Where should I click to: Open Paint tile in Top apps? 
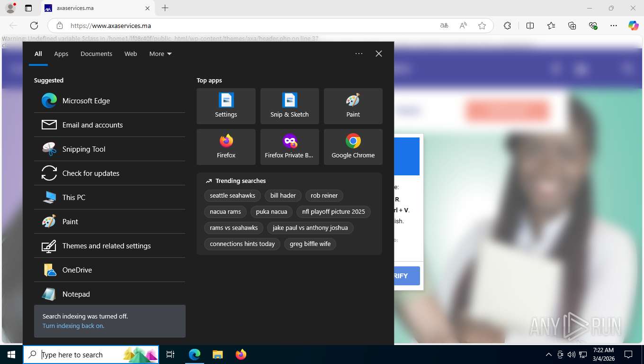(x=353, y=106)
